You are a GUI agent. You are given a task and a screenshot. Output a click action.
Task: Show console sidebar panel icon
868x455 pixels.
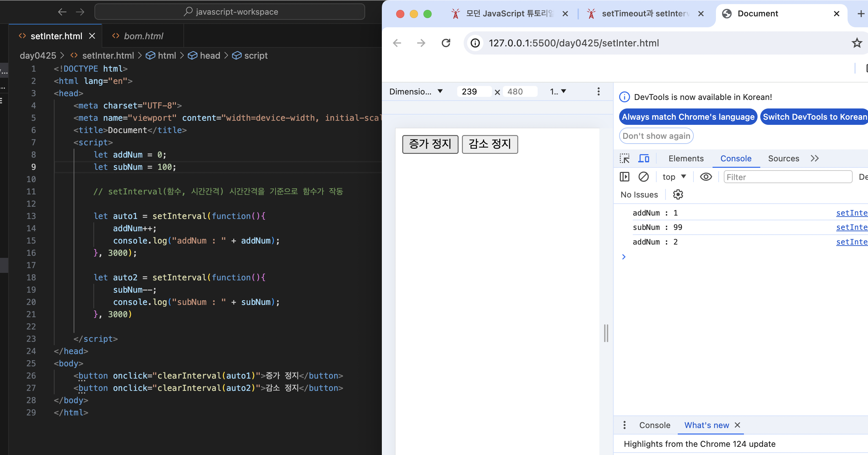624,177
